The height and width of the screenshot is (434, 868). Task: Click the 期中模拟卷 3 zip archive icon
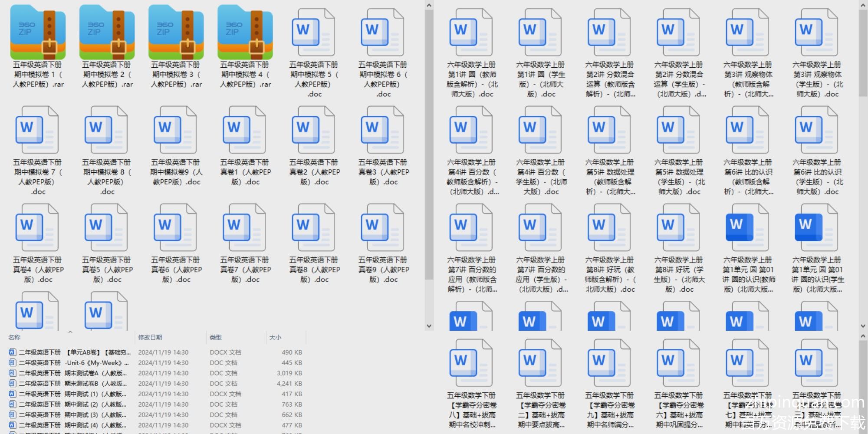pos(176,32)
